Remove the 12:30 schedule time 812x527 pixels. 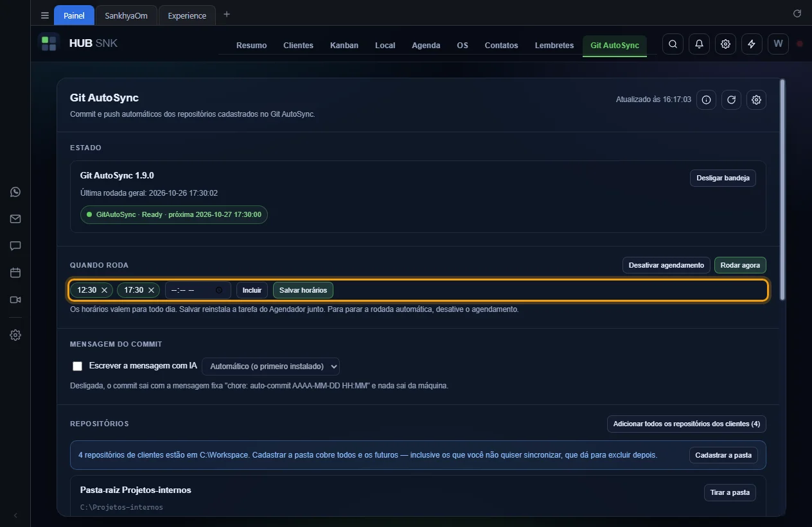pos(104,290)
